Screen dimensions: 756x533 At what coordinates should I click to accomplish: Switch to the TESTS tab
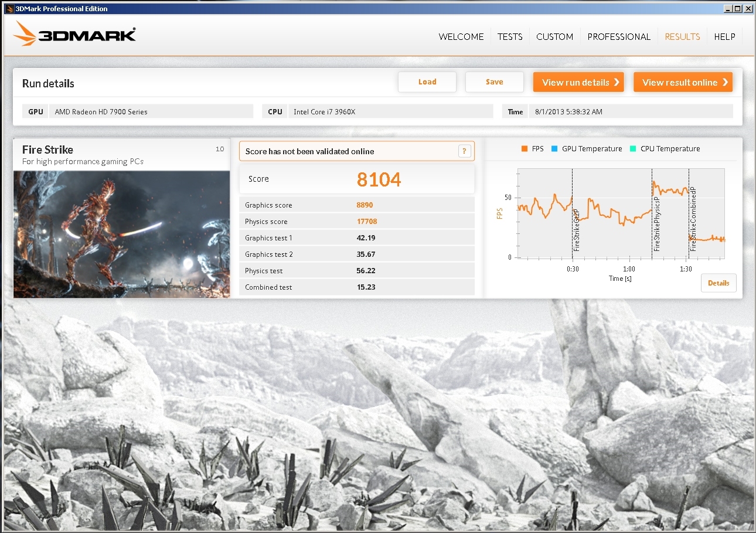[x=510, y=36]
